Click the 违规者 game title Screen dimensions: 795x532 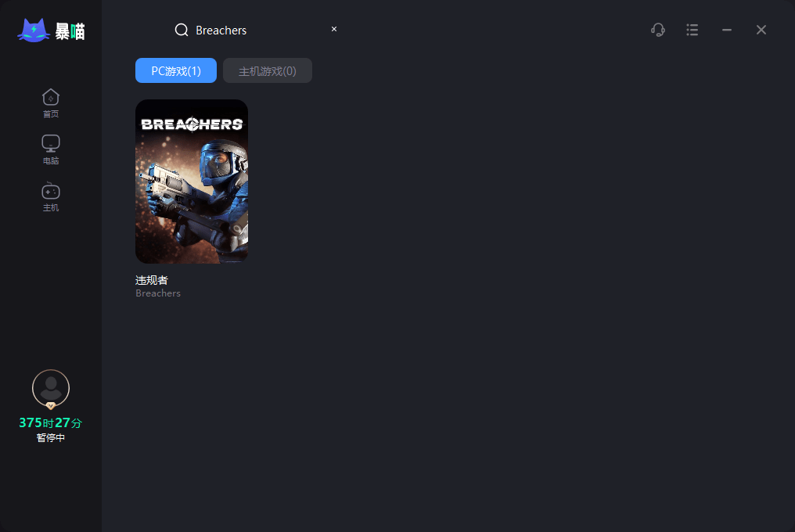coord(152,280)
